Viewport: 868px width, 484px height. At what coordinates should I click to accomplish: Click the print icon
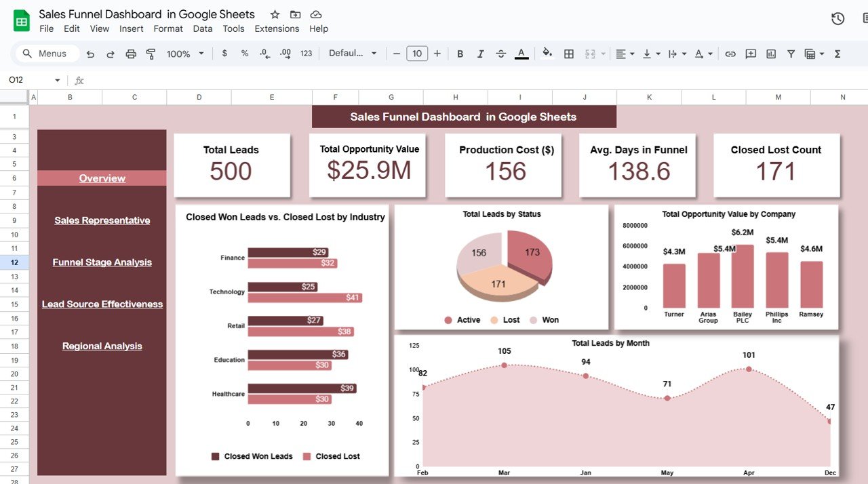coord(131,54)
